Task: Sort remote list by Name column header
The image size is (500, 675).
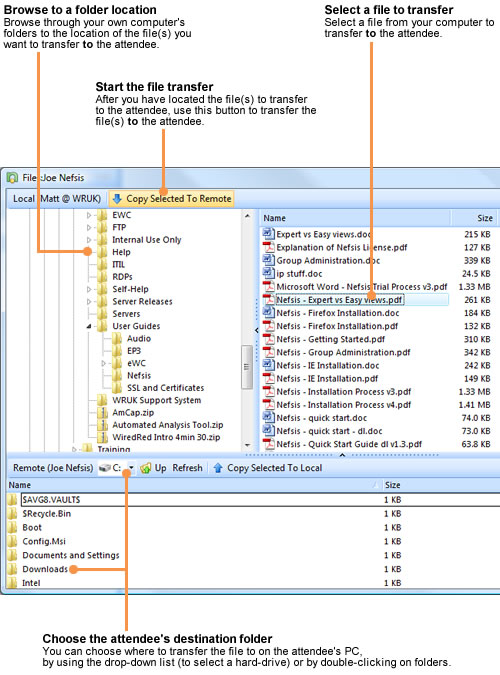Action: [x=194, y=485]
